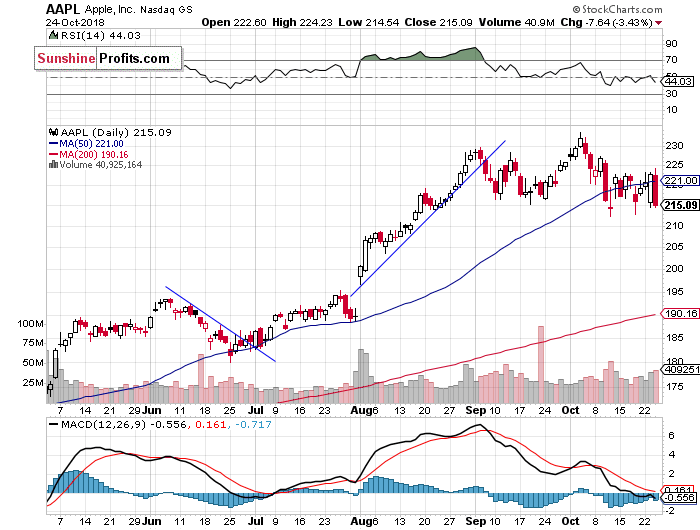Click the small RSI mountain icon

click(54, 35)
